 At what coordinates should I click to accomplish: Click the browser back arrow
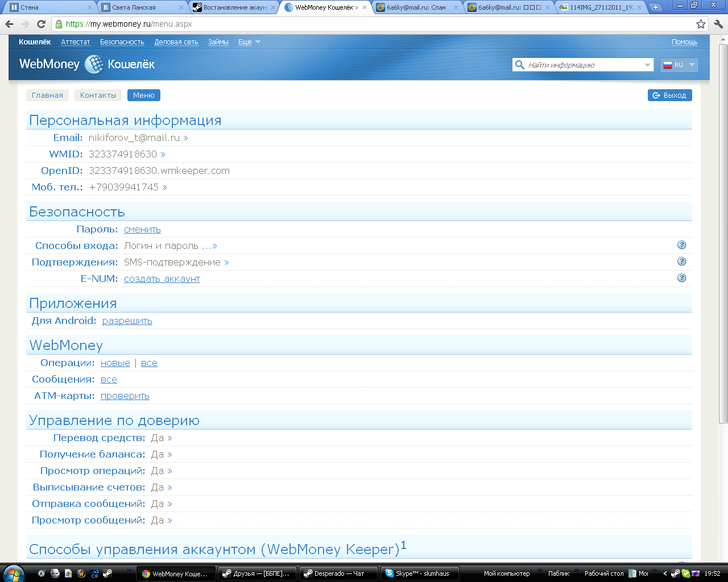tap(9, 24)
